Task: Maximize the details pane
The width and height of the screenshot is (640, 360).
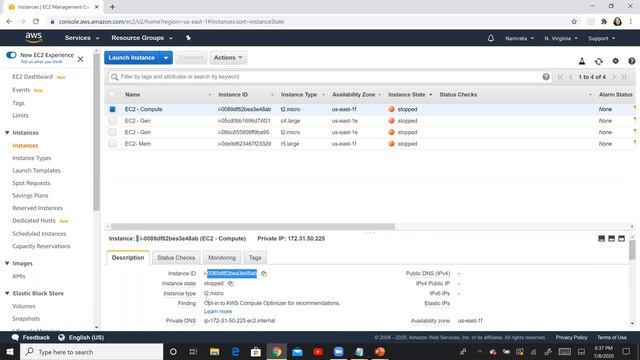Action: 621,238
